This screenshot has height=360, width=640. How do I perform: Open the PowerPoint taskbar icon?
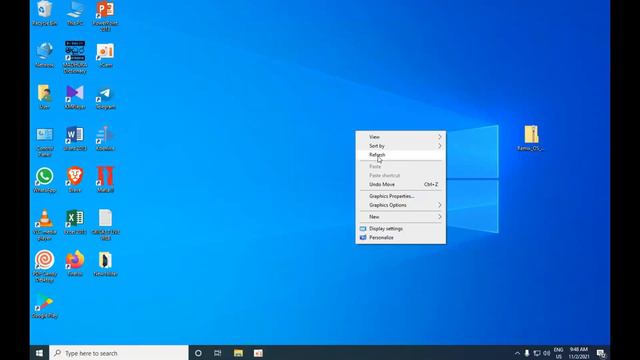pos(258,353)
